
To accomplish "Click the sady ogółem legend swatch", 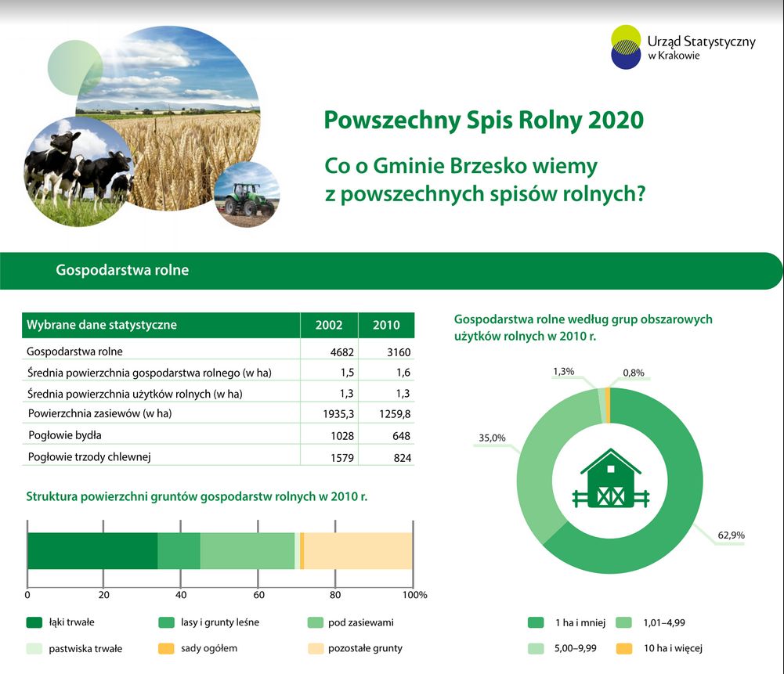I will (x=167, y=648).
